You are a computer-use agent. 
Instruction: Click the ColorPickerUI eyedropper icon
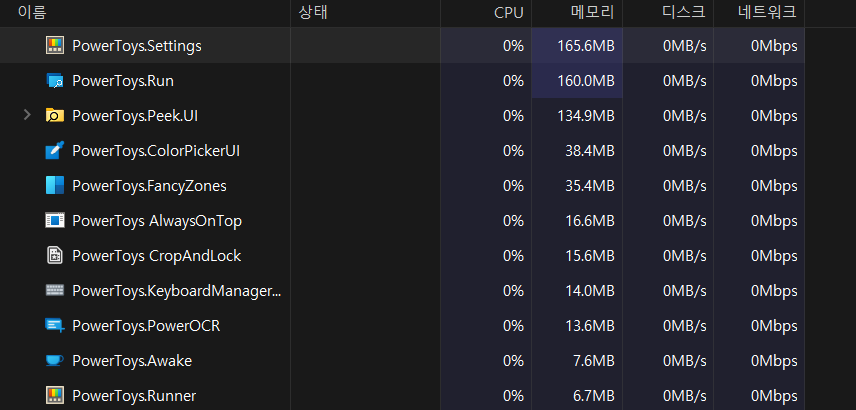tap(54, 151)
